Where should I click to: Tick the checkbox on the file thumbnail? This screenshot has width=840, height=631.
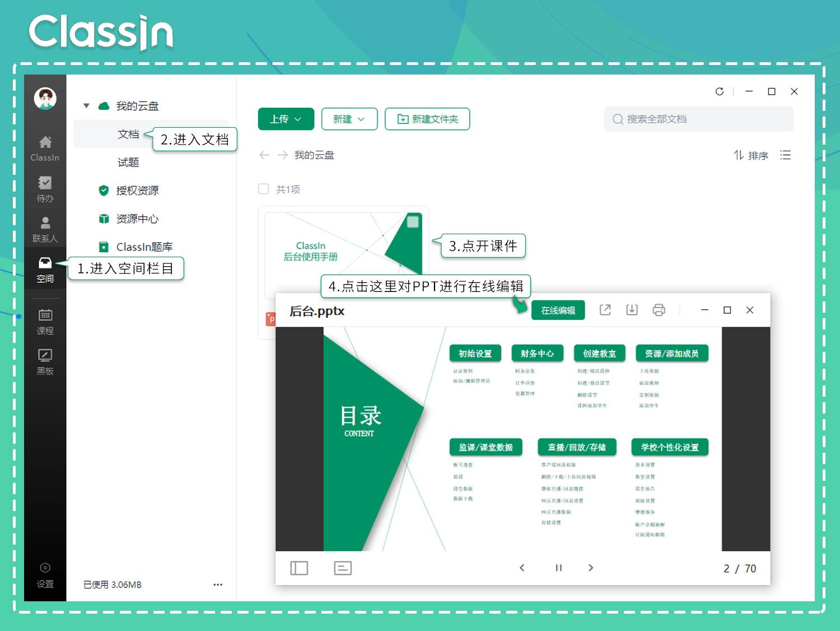[413, 221]
